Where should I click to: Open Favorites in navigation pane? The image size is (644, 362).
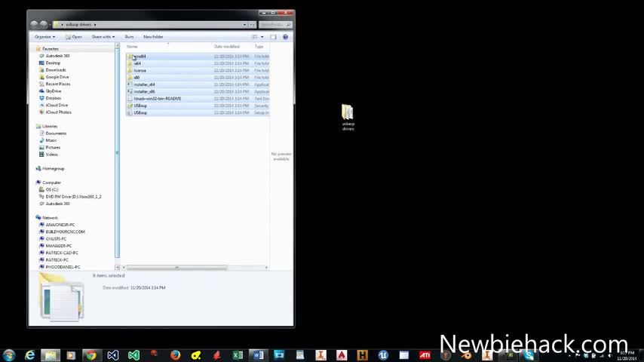[50, 49]
